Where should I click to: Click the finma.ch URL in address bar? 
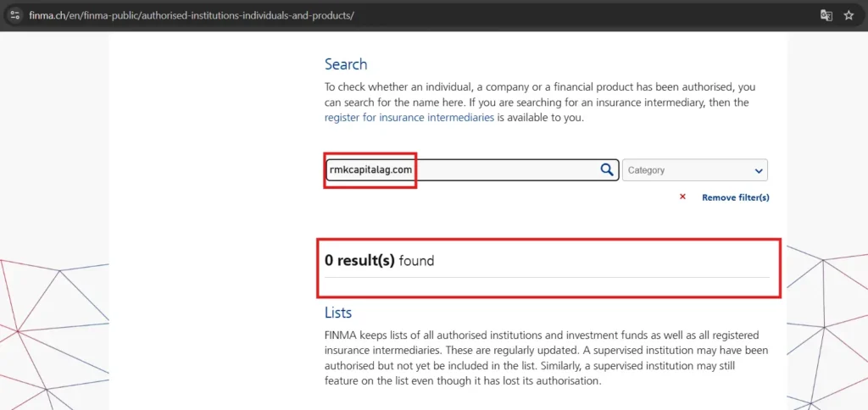(192, 15)
